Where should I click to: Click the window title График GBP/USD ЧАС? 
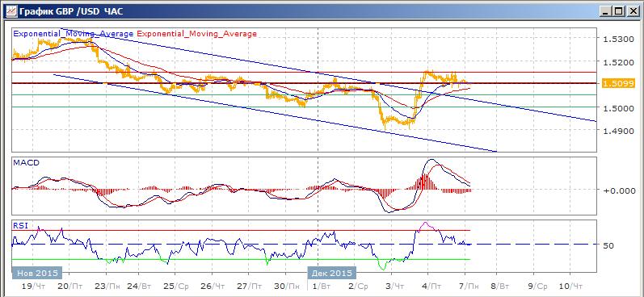point(71,11)
